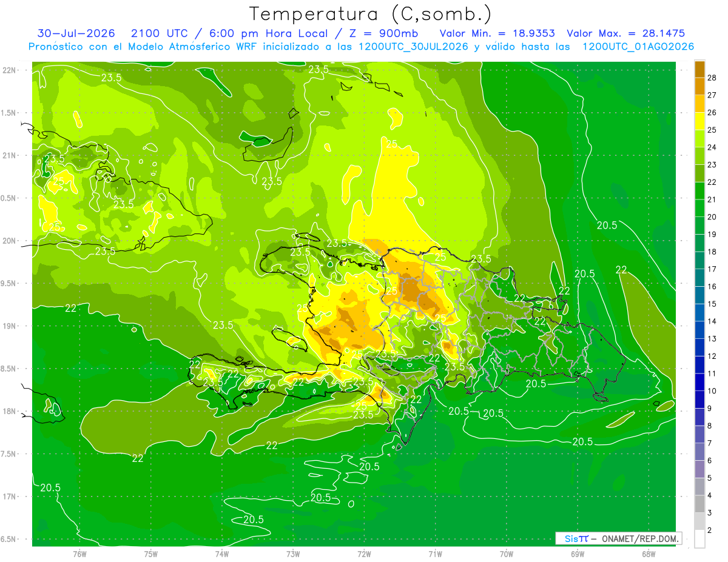Click the '11' label on the color scale
The image size is (728, 562).
pos(712,373)
